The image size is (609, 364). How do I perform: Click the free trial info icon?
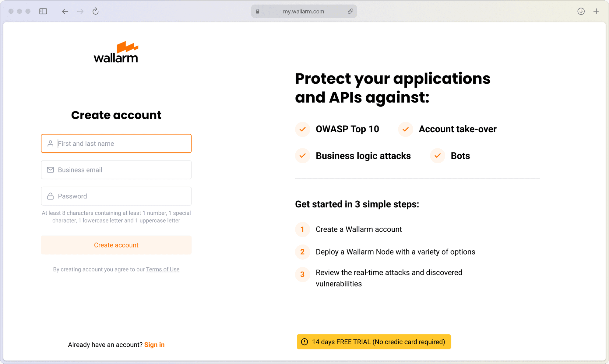point(304,342)
